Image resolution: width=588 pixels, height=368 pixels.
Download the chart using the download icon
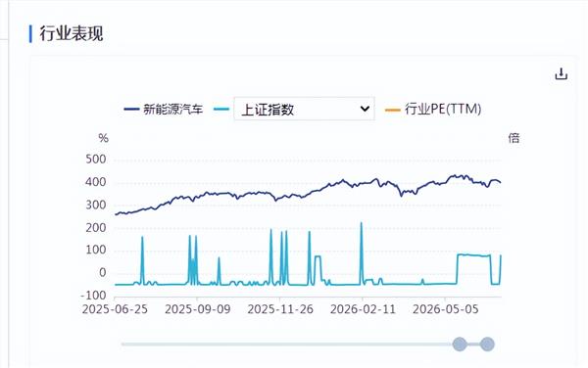(561, 74)
